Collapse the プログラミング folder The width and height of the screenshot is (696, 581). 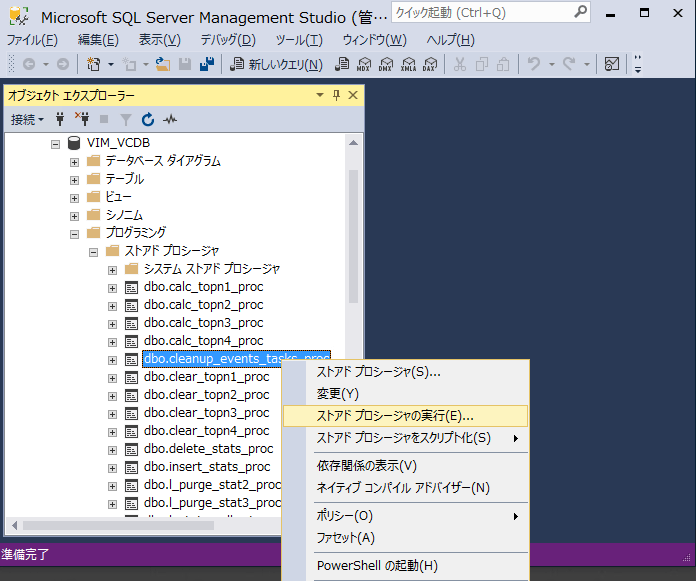[x=75, y=234]
